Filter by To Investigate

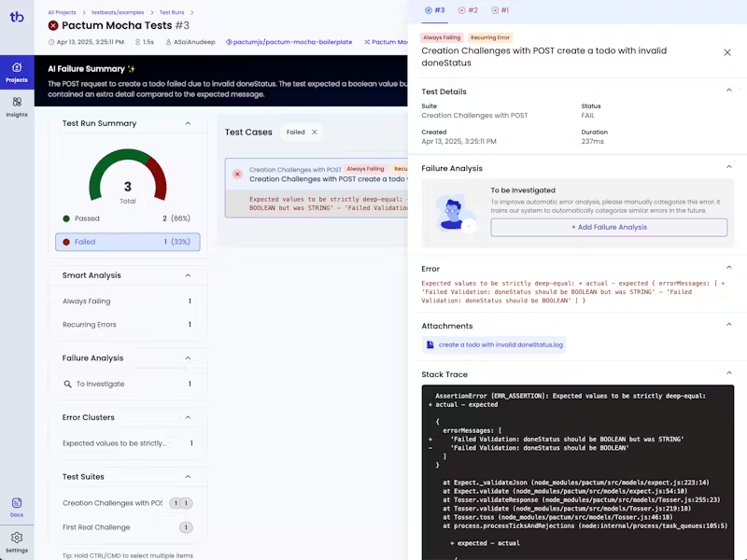[127, 384]
